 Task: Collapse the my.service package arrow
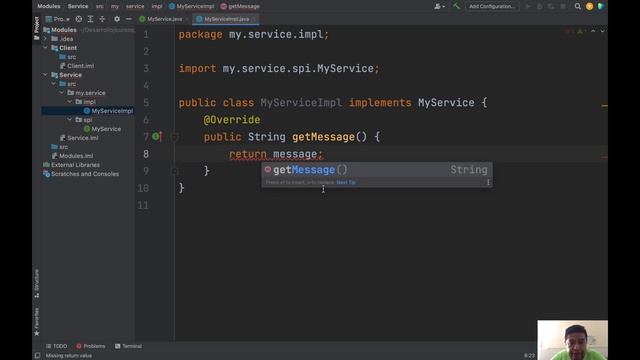tap(62, 93)
